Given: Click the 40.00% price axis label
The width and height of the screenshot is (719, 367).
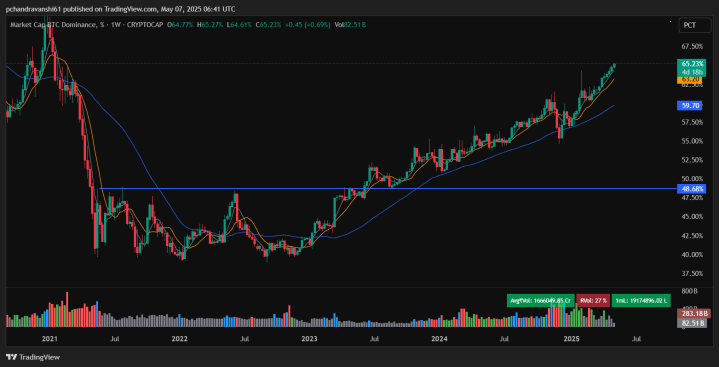Looking at the screenshot, I should pos(692,254).
